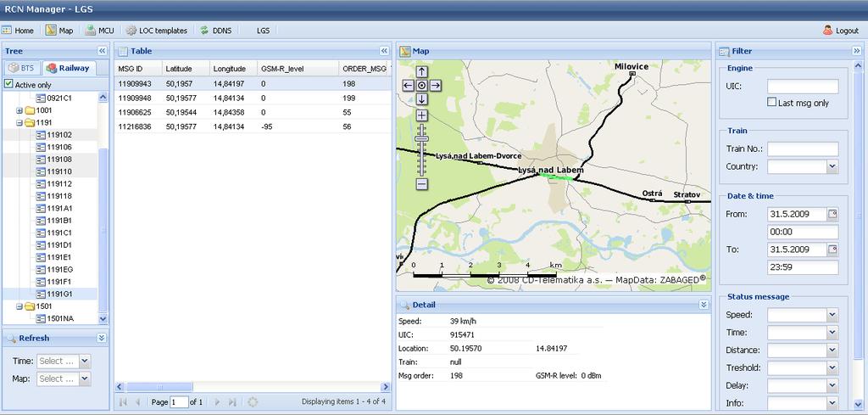Select table row with MSG ID 11909948
The height and width of the screenshot is (415, 868).
pos(253,98)
